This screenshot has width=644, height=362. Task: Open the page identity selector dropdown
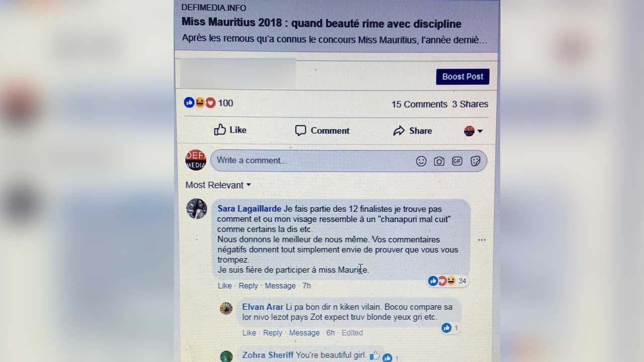coord(473,131)
